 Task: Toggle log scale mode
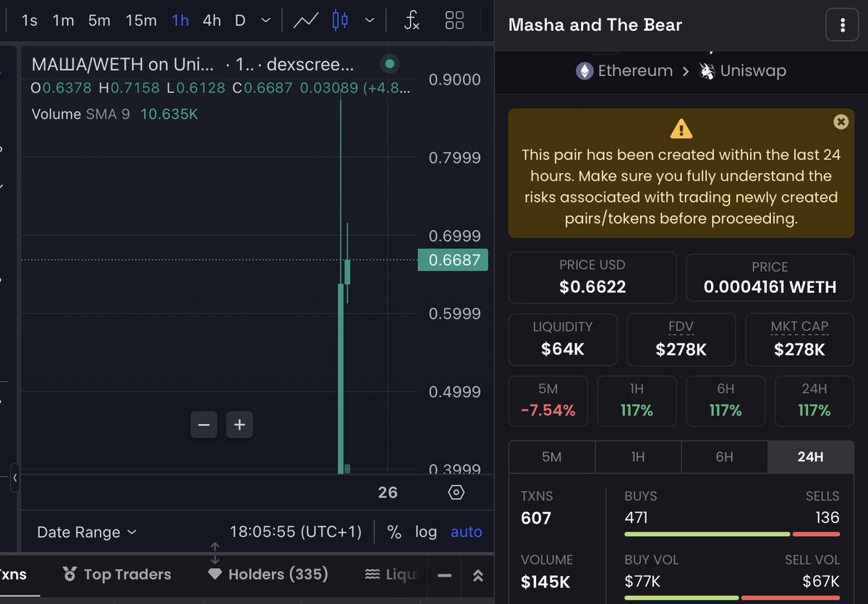click(426, 532)
